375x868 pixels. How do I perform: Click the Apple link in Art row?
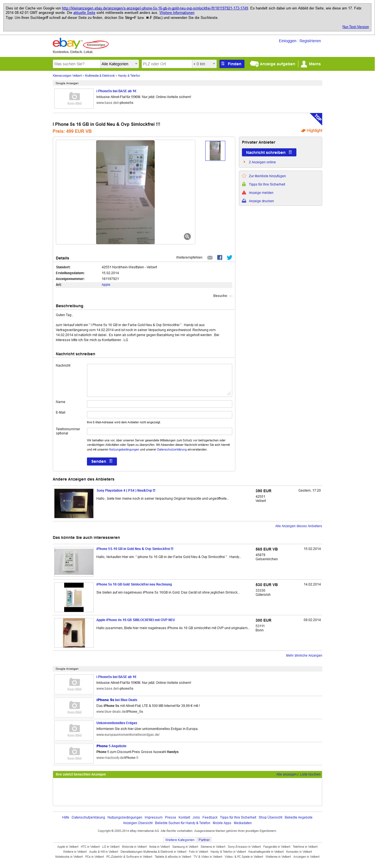(106, 284)
